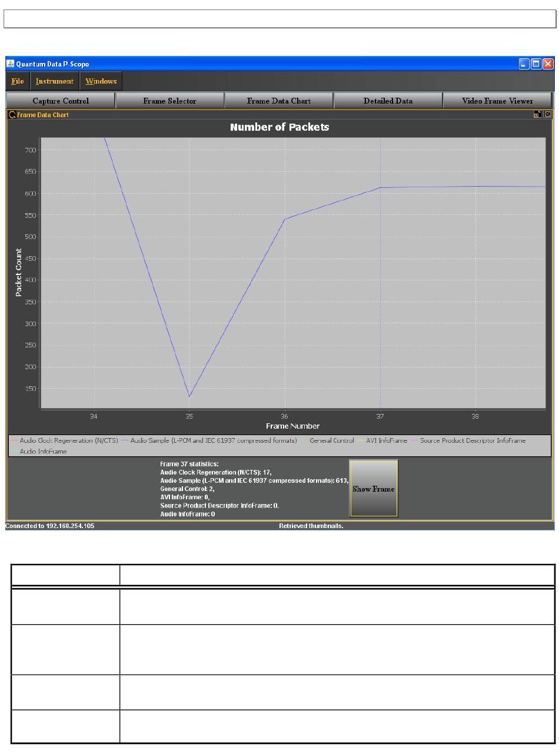Select General Control legend entry
This screenshot has height=756, width=559.
pyautogui.click(x=327, y=440)
